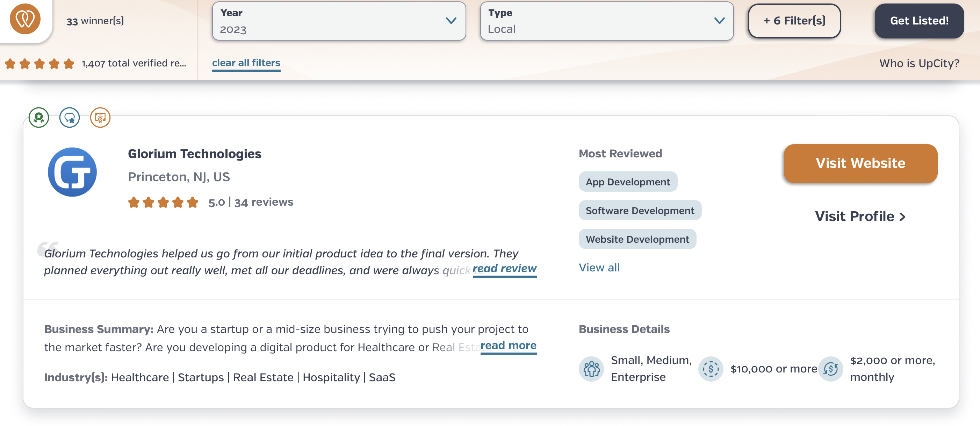Screen dimensions: 980x426
Task: Select the Website Development tag
Action: point(637,239)
